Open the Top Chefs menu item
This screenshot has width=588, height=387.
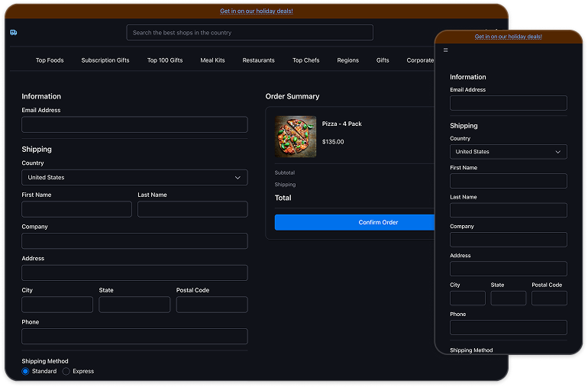click(306, 60)
